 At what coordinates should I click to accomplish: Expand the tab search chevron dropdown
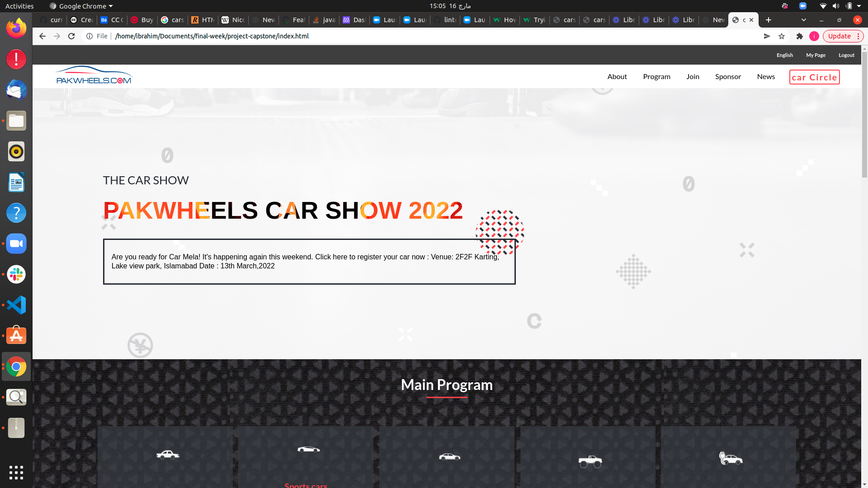pyautogui.click(x=803, y=20)
